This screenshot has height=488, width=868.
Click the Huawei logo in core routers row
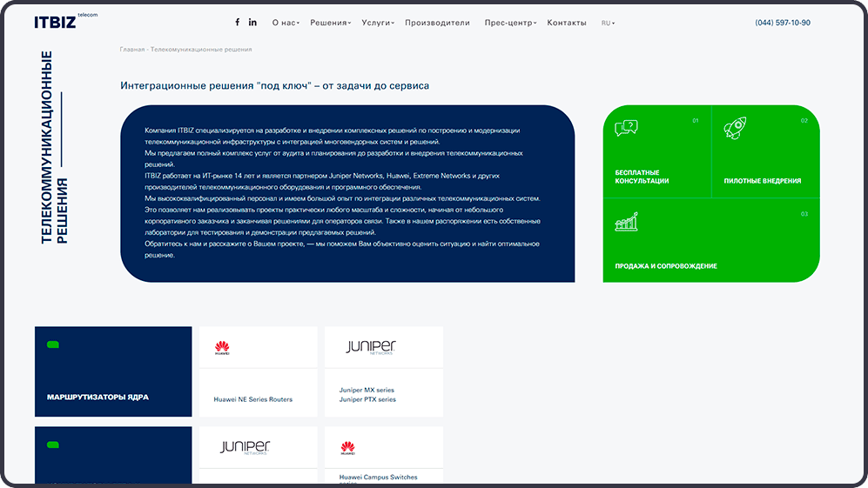point(222,348)
